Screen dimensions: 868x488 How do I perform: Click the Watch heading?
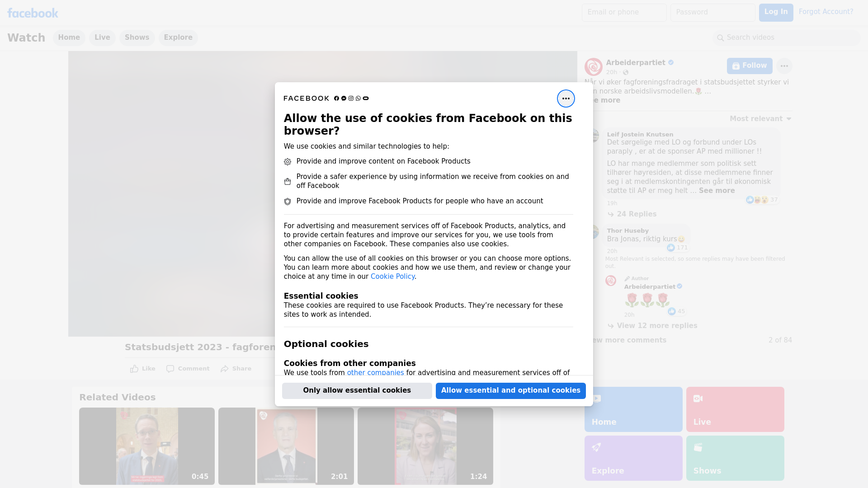[26, 38]
